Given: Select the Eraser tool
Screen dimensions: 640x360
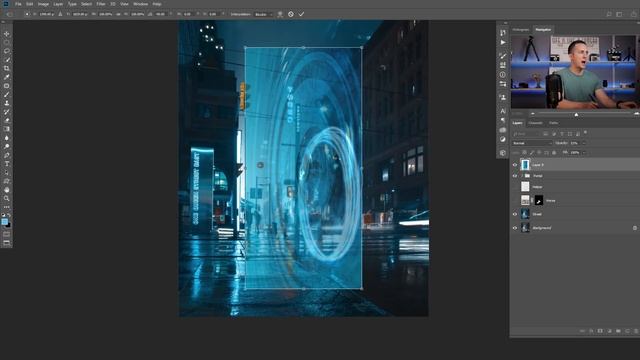Looking at the screenshot, I should pos(7,120).
